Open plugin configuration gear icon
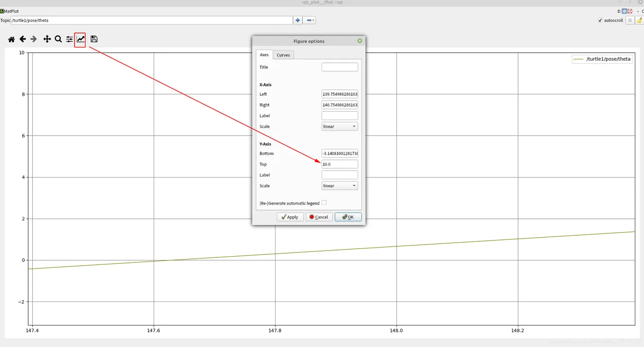This screenshot has width=644, height=347. 625,11
